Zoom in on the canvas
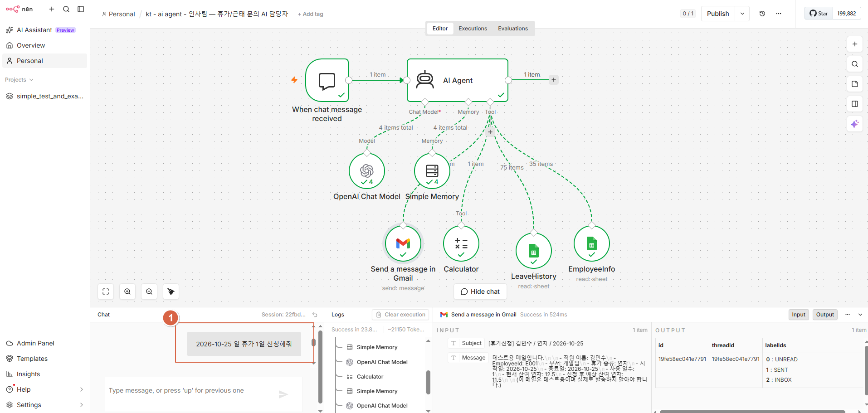This screenshot has height=413, width=868. [127, 292]
